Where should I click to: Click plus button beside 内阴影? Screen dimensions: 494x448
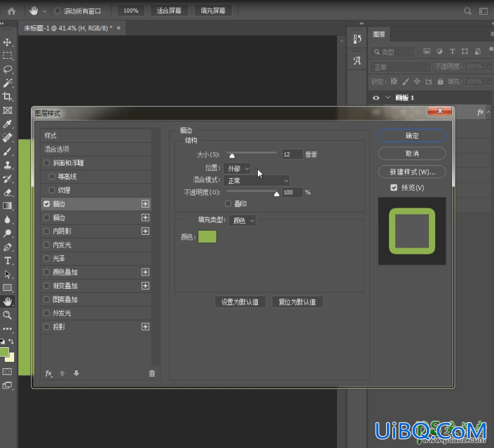coord(145,231)
